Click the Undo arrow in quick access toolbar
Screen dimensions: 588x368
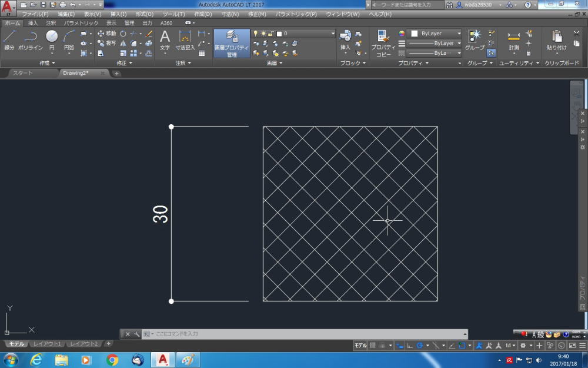click(x=73, y=5)
